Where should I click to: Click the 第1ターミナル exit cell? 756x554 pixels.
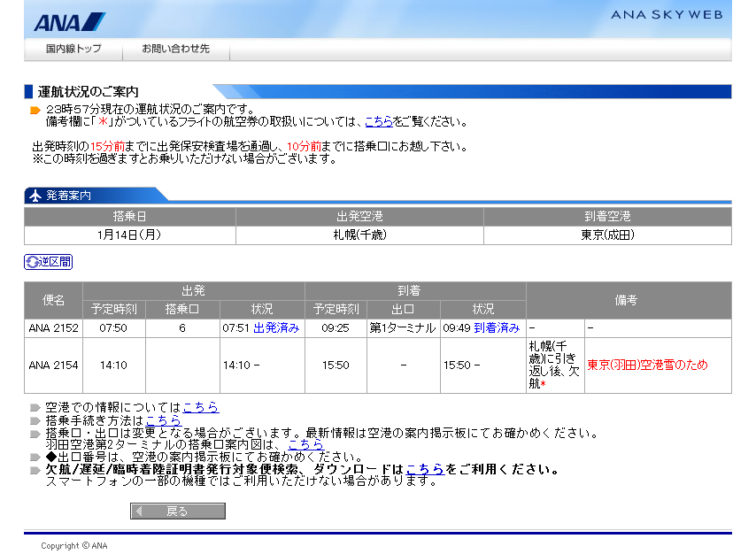(403, 328)
